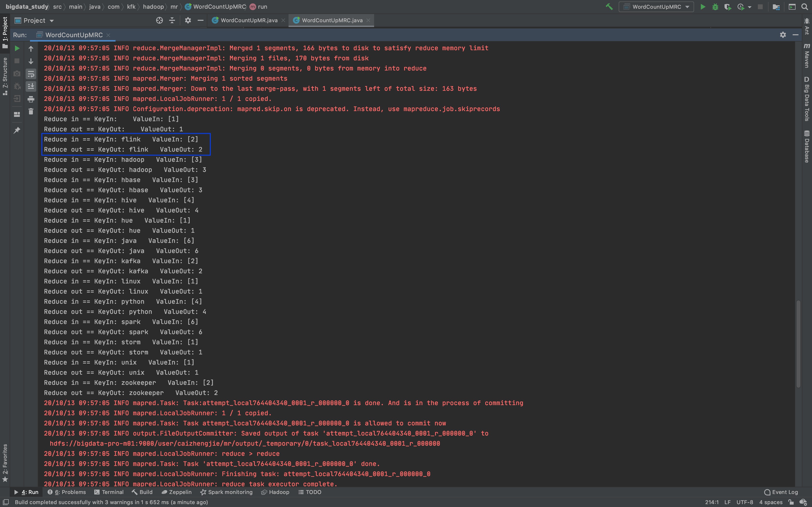Debug WordCountUpMRC using the bug icon
The image size is (812, 507).
[715, 6]
